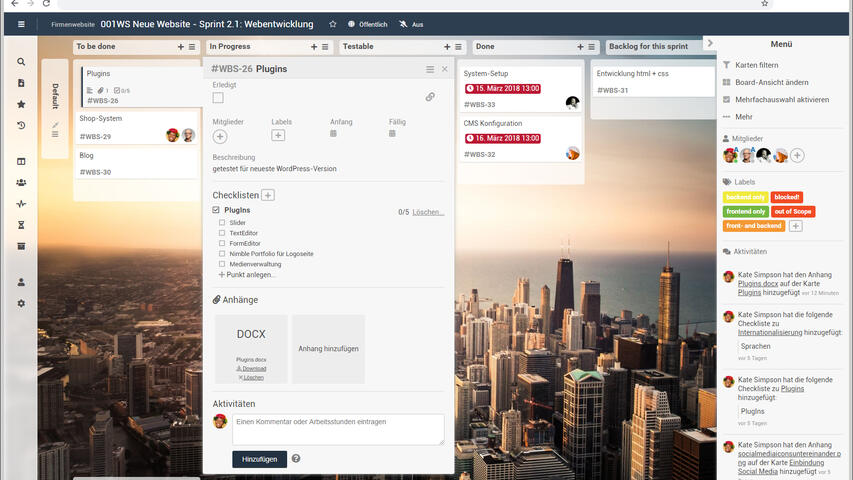Open the WBS-26 card options menu
The width and height of the screenshot is (853, 480).
[x=430, y=69]
